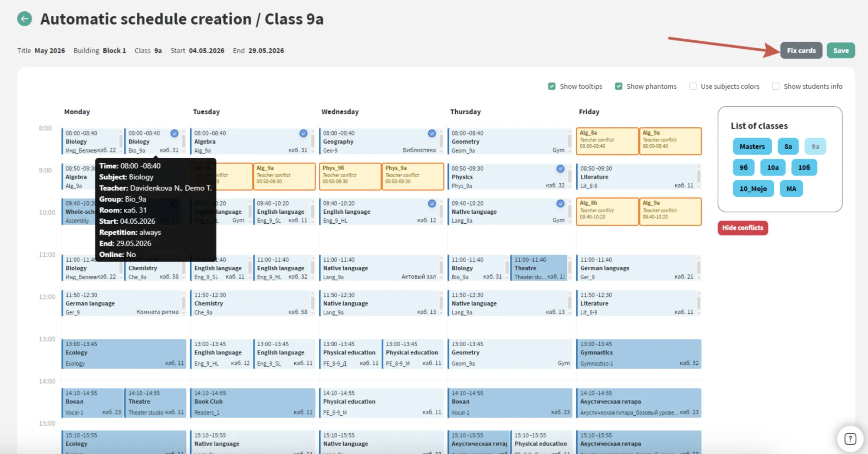This screenshot has height=454, width=868.
Task: Open Wednesday Phys_9a conflict card
Action: tap(413, 176)
